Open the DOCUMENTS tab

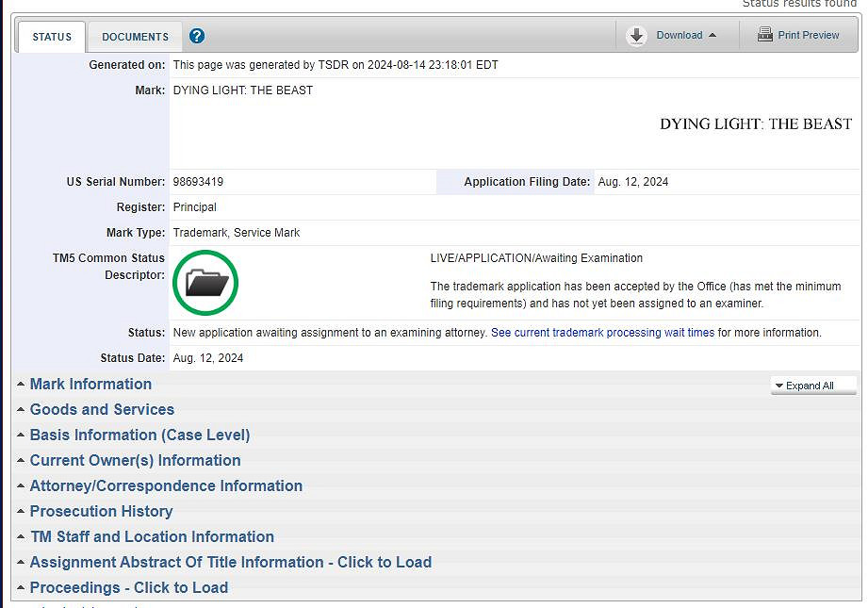tap(135, 37)
